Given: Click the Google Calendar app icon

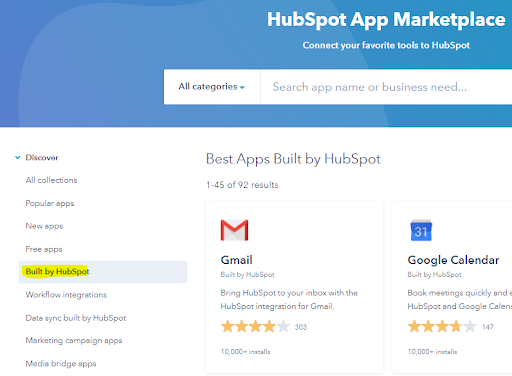Looking at the screenshot, I should pyautogui.click(x=421, y=230).
